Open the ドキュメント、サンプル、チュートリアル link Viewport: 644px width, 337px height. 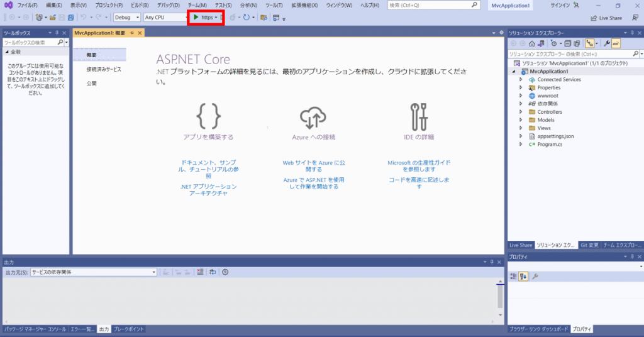pyautogui.click(x=209, y=169)
